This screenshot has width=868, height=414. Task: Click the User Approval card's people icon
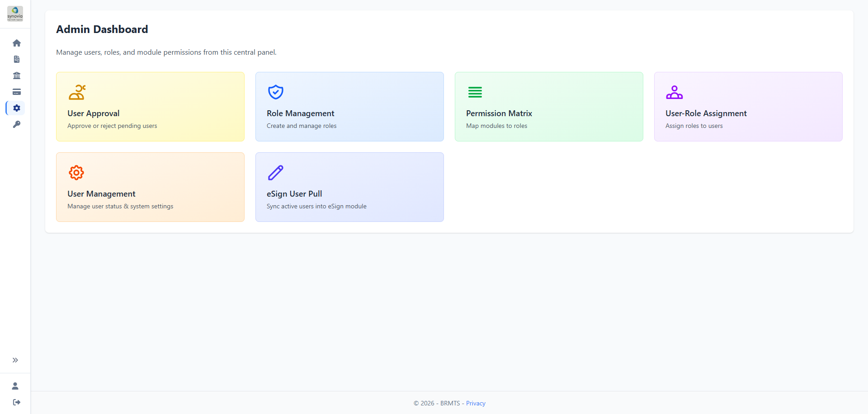point(77,92)
